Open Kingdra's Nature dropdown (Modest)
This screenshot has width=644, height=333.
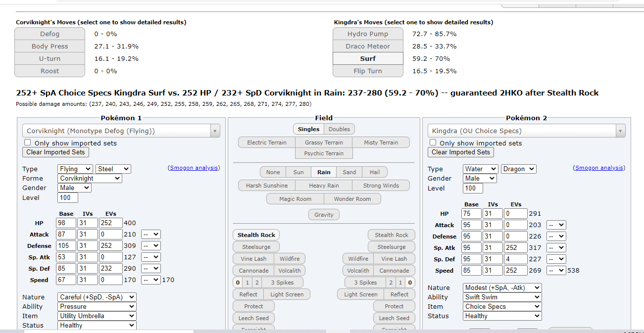point(502,288)
